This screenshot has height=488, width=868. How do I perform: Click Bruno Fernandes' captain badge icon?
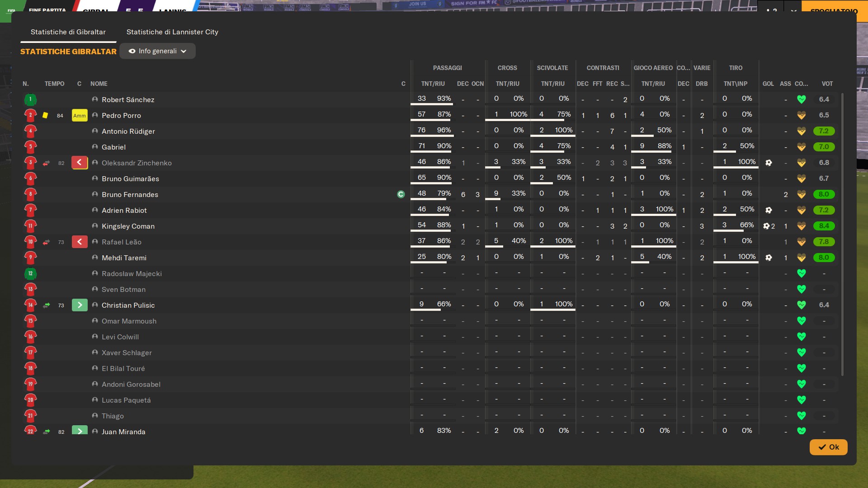pos(401,194)
